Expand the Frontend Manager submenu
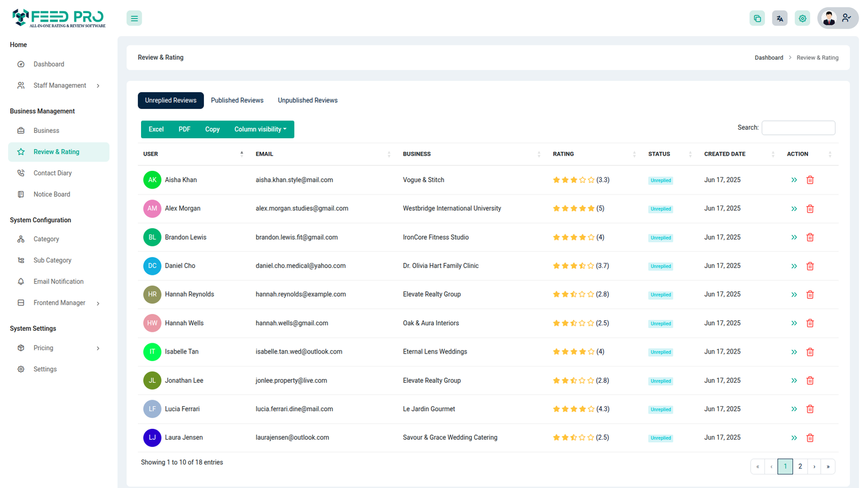Image resolution: width=868 pixels, height=488 pixels. (59, 303)
